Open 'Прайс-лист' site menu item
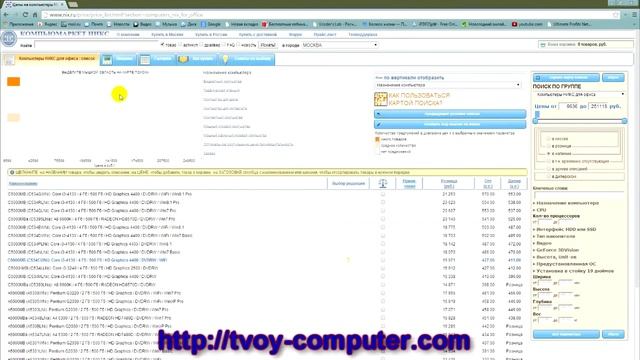This screenshot has width=640, height=360. click(325, 35)
